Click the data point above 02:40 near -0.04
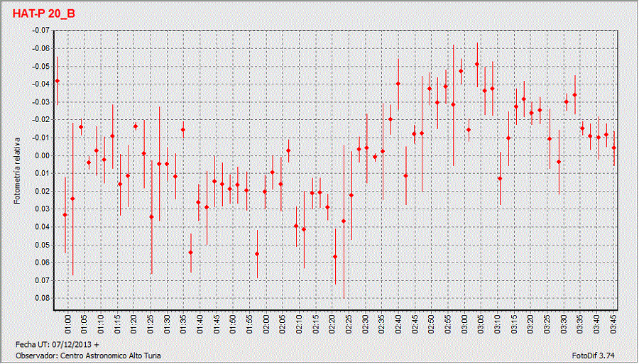 [398, 84]
